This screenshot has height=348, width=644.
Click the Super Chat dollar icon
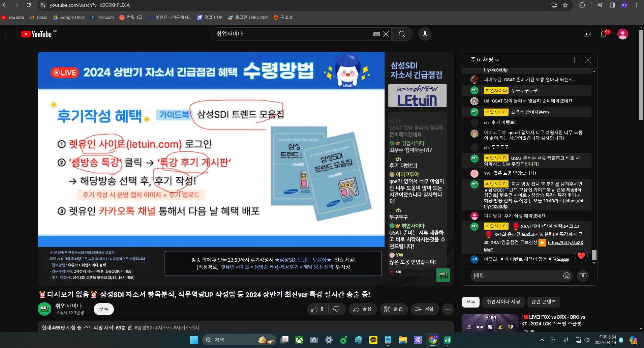(x=583, y=276)
